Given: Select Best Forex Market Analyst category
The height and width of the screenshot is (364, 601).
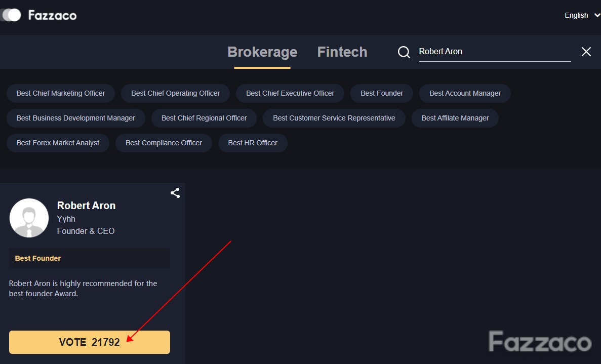Looking at the screenshot, I should (58, 143).
